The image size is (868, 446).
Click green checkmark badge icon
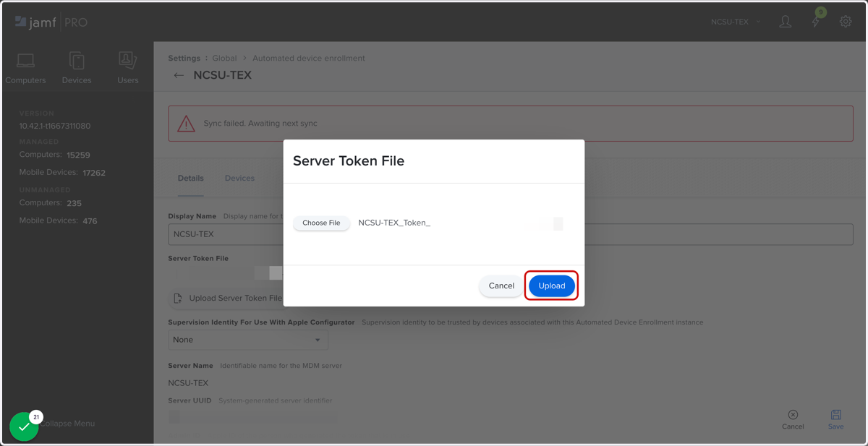click(x=24, y=426)
